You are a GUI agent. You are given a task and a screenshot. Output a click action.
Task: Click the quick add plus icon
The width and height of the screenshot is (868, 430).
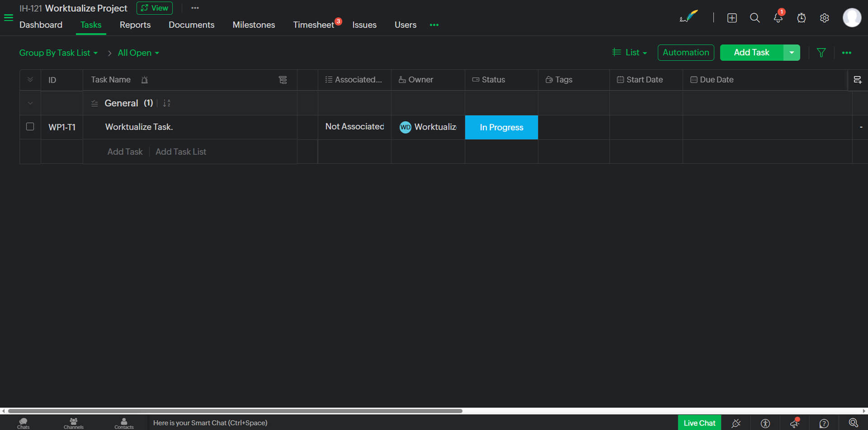tap(731, 18)
